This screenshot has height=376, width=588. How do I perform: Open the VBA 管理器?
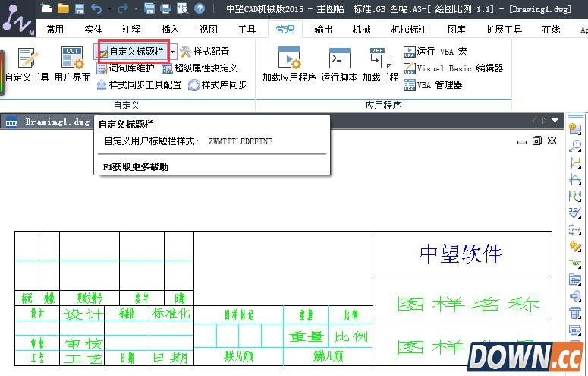pos(432,85)
